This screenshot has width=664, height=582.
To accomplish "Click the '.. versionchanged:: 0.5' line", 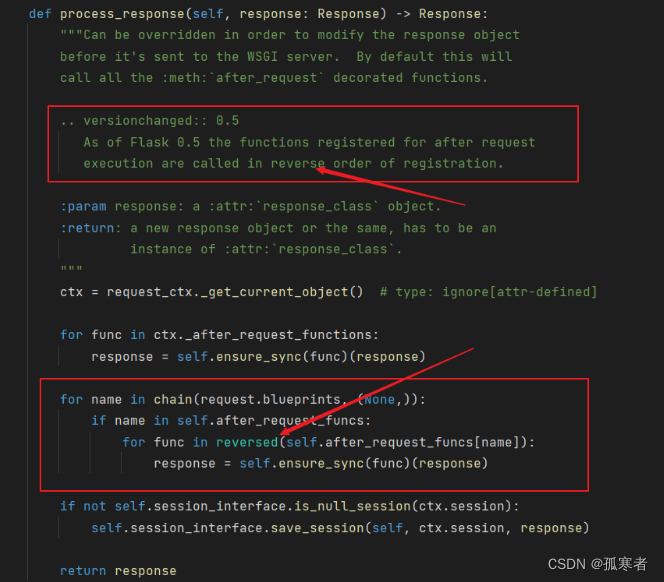I will click(149, 121).
